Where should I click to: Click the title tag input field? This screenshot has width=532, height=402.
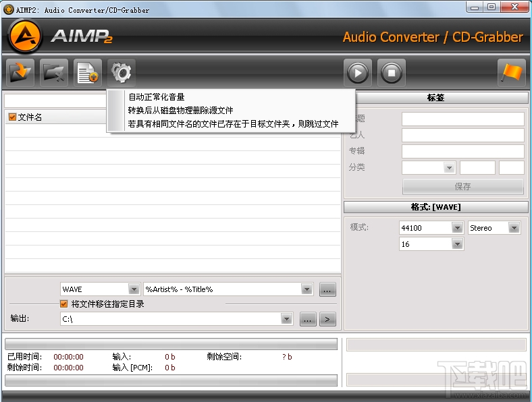(462, 119)
